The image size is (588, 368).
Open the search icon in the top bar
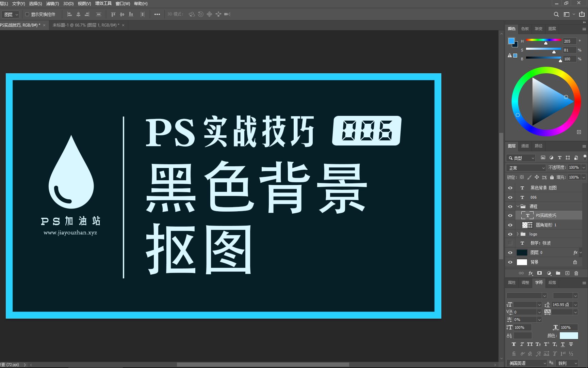tap(556, 14)
